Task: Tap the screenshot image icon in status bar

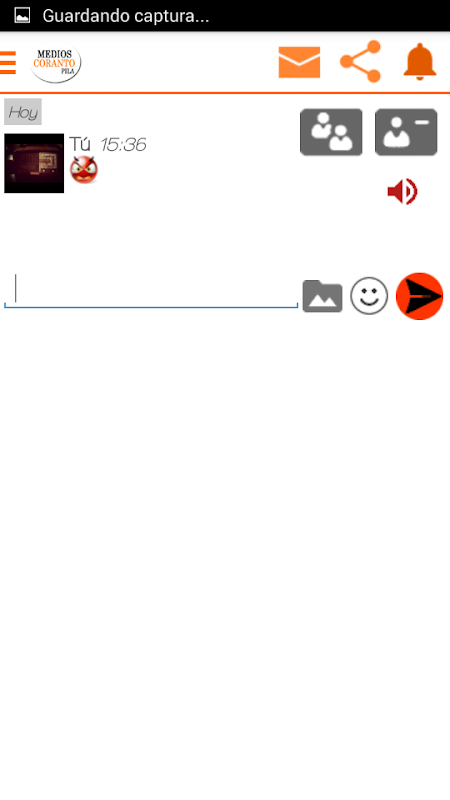Action: coord(22,15)
